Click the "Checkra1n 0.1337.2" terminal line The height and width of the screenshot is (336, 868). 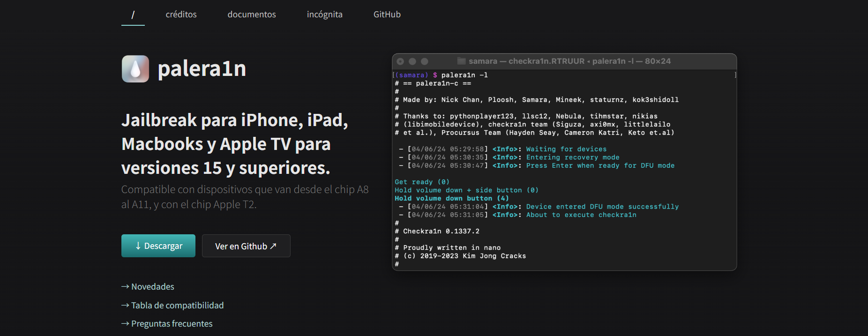tap(437, 231)
